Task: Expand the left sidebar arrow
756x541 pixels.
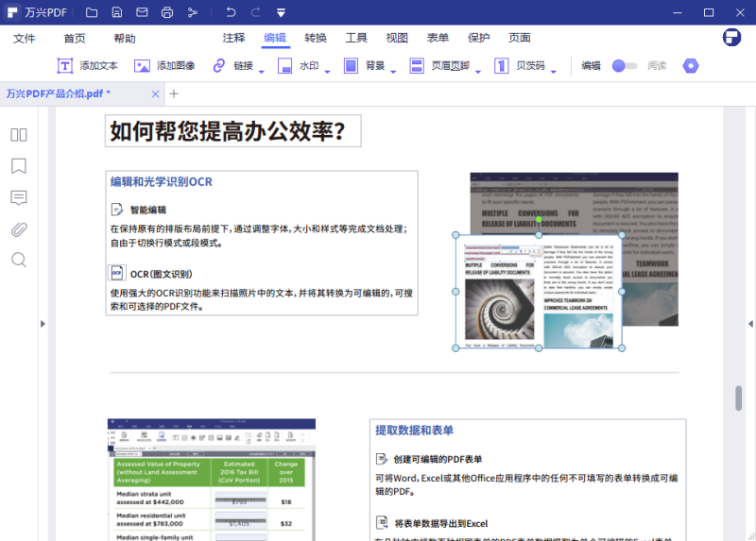Action: coord(43,324)
